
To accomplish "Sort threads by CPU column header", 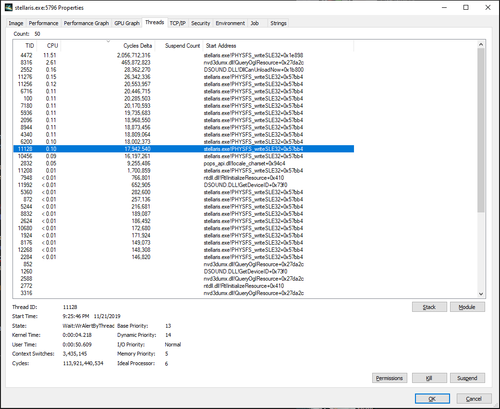I will coord(49,46).
